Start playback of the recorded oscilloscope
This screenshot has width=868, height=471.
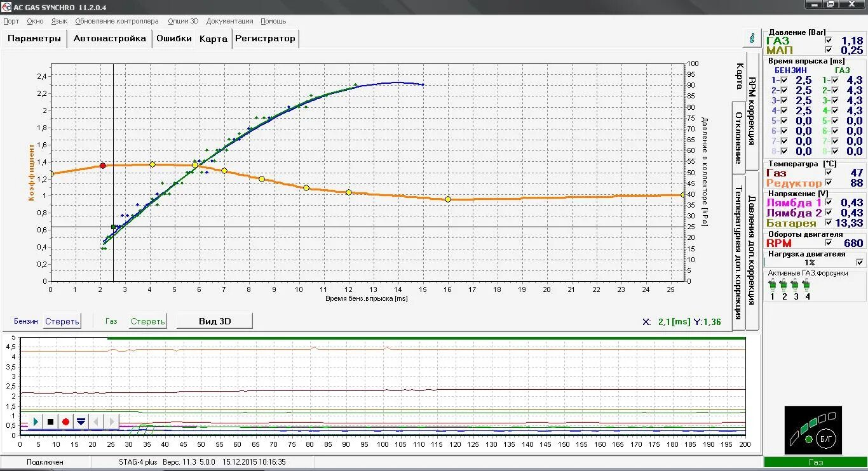click(36, 421)
